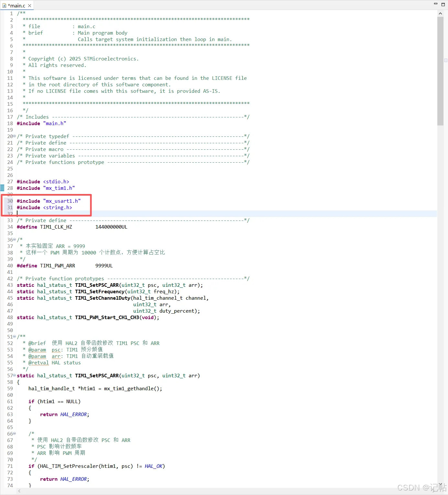
Task: Click HAL_ERROR on line 63
Action: [x=73, y=414]
